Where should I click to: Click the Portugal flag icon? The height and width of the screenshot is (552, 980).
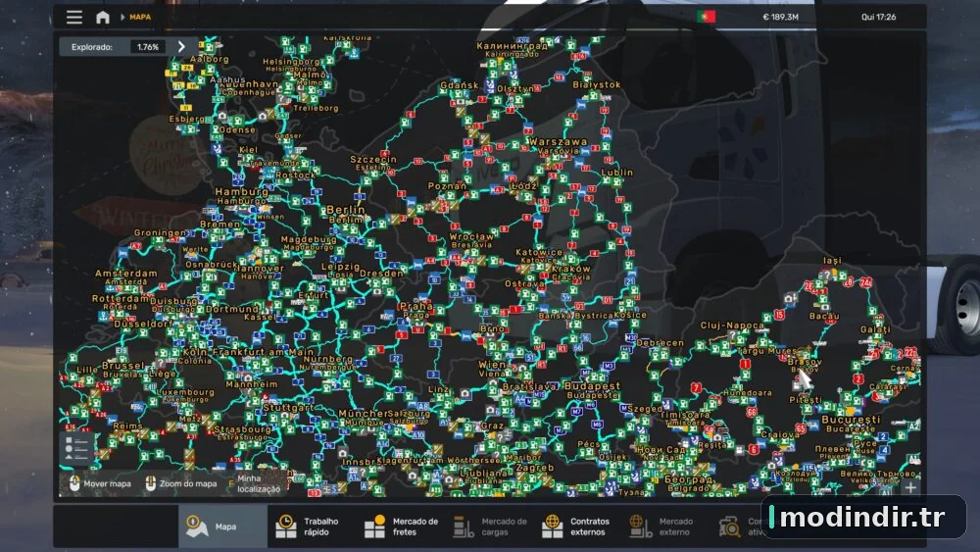(x=707, y=17)
